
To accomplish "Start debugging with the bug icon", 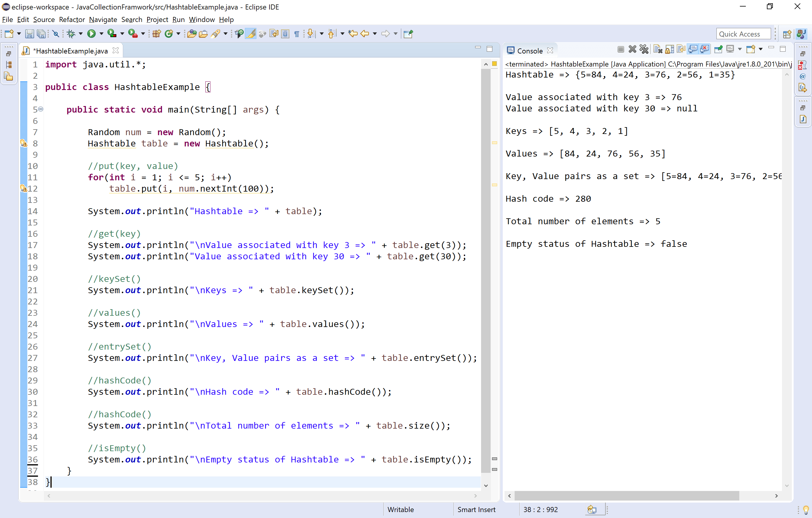I will (x=71, y=34).
